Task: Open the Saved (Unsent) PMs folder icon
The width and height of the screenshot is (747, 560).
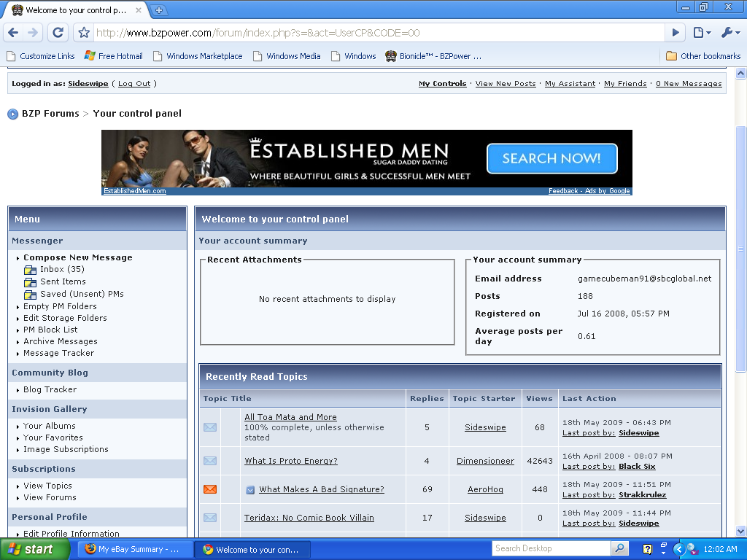Action: coord(31,295)
